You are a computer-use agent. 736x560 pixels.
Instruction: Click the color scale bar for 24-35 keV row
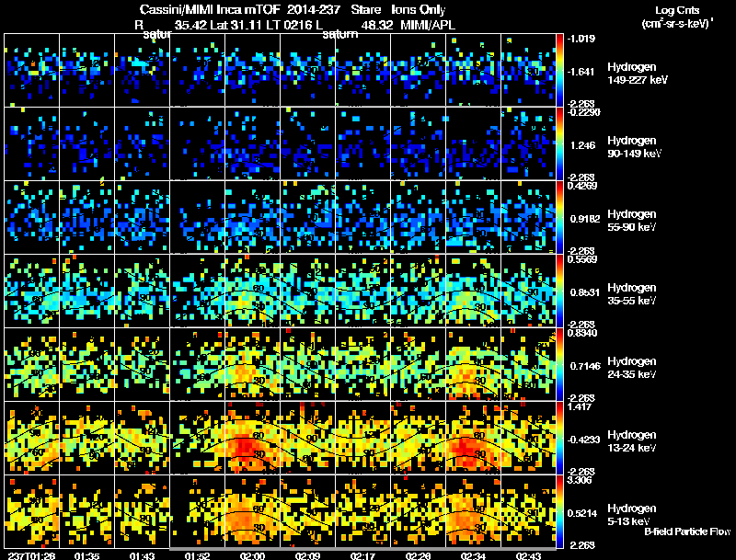tap(559, 364)
